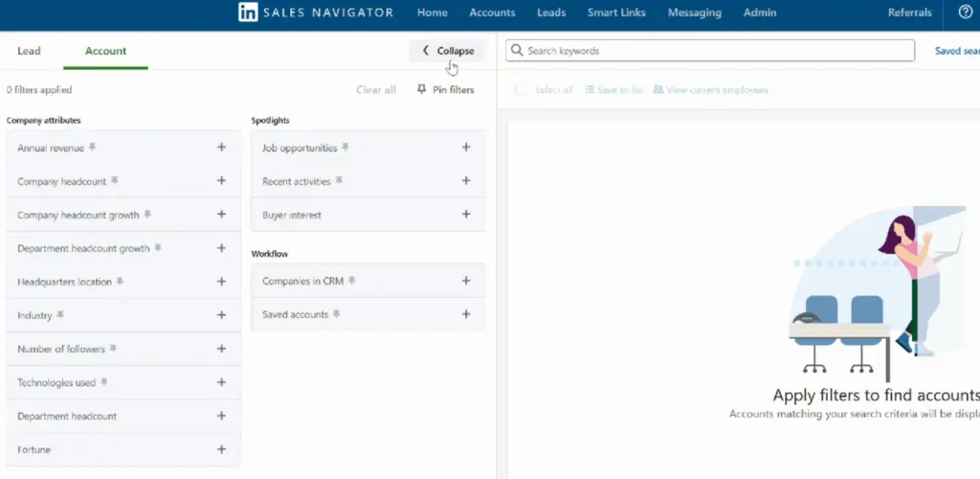Click pin icon next to Company headcount
The image size is (980, 479).
115,181
